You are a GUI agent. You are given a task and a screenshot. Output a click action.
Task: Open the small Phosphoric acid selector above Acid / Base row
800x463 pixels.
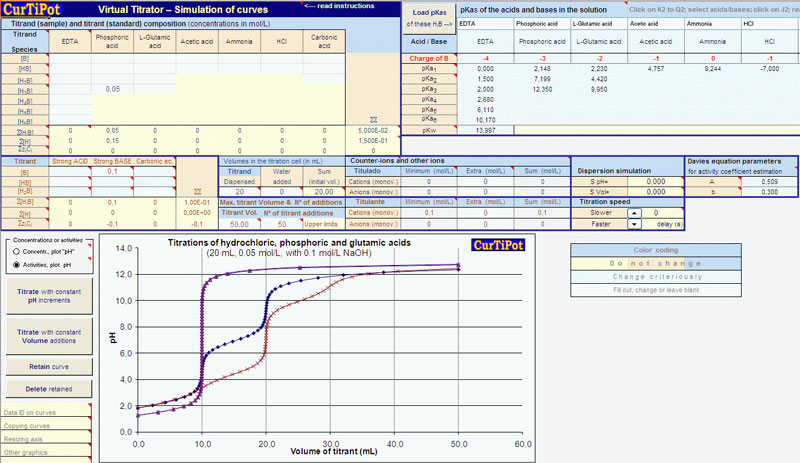(542, 23)
